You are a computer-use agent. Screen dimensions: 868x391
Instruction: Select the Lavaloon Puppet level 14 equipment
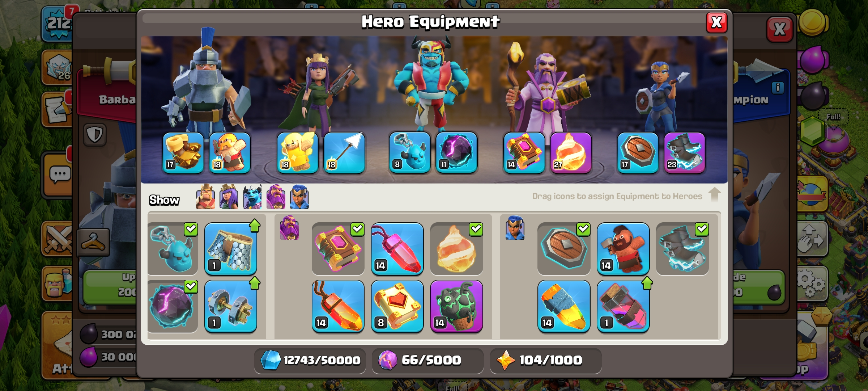(x=456, y=306)
